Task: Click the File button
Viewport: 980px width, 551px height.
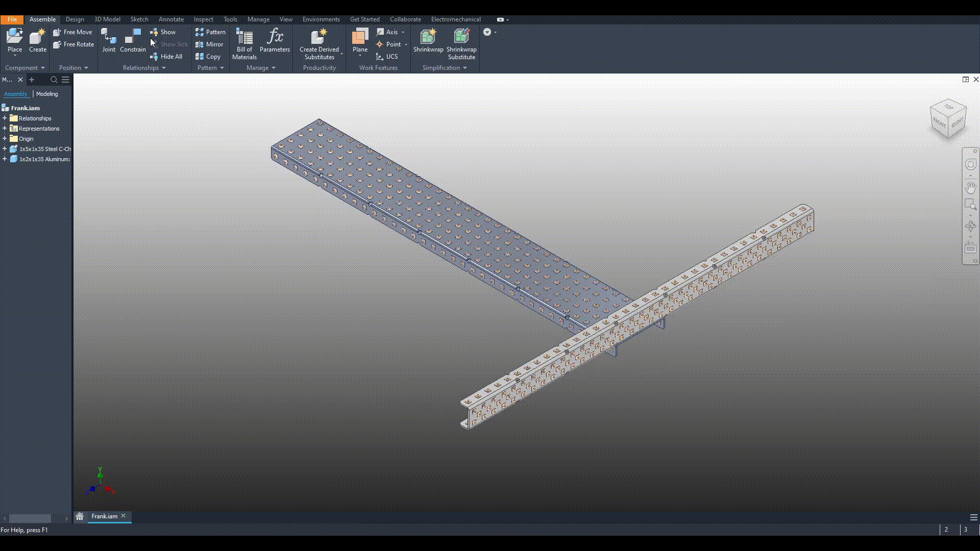Action: click(12, 19)
